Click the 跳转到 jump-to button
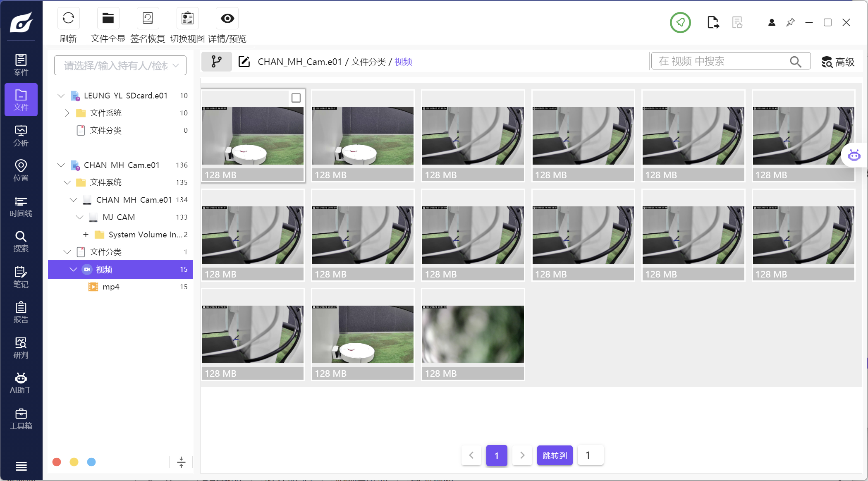The height and width of the screenshot is (481, 868). [555, 455]
